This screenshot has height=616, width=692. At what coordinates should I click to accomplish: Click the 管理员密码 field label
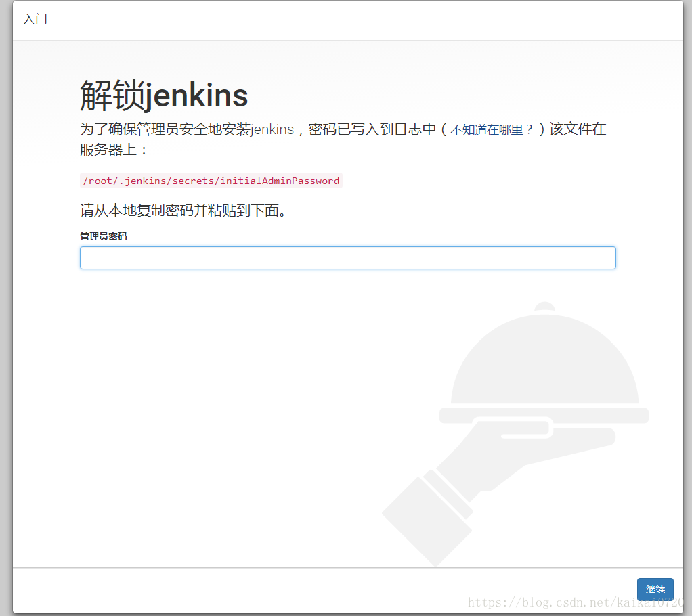click(104, 236)
